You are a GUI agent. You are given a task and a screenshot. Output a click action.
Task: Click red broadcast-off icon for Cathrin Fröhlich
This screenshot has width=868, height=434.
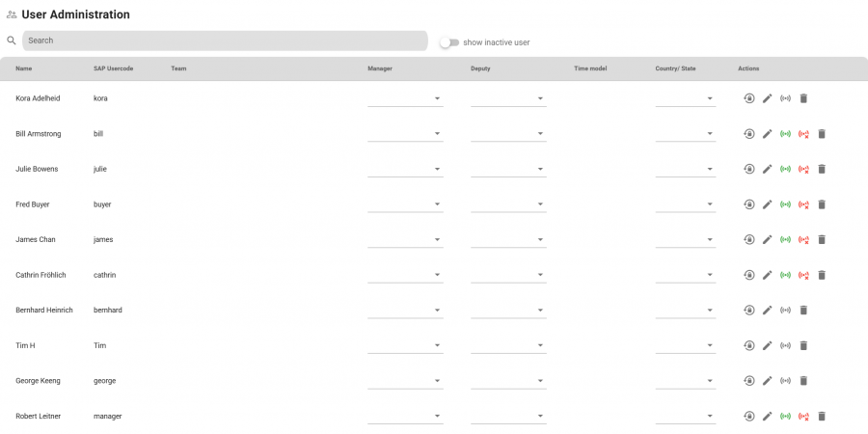(803, 275)
